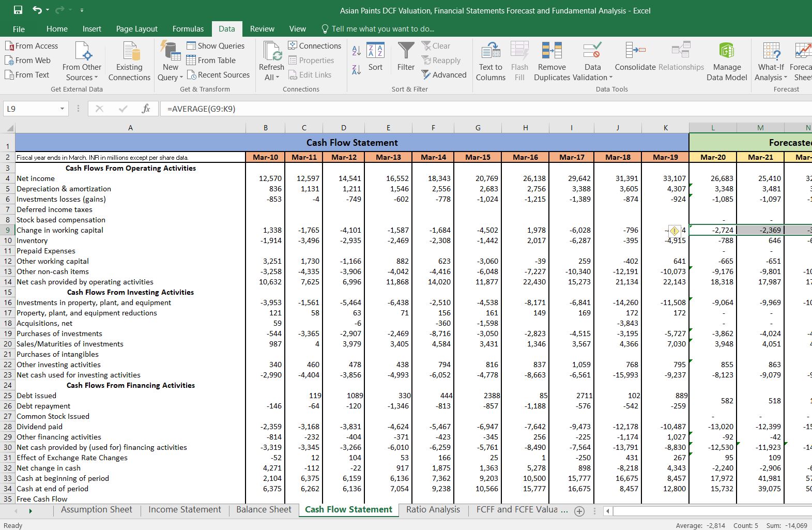Click Advanced filter option

coord(444,74)
